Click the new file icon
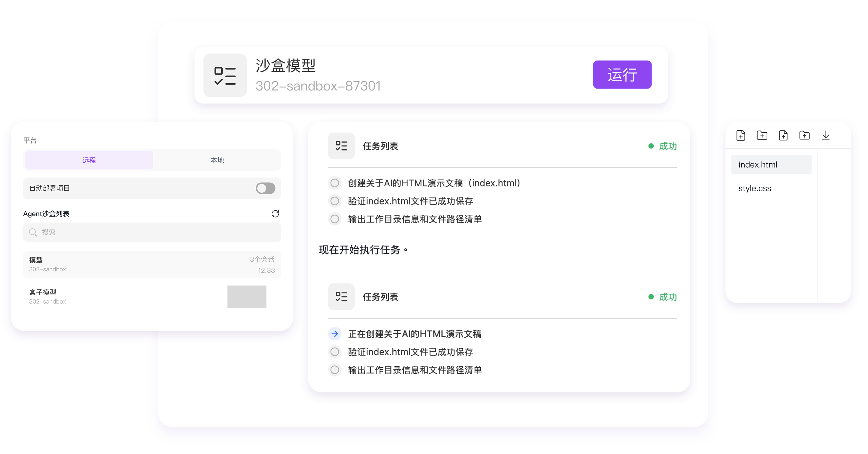Screen dimensions: 868x454 tap(741, 136)
